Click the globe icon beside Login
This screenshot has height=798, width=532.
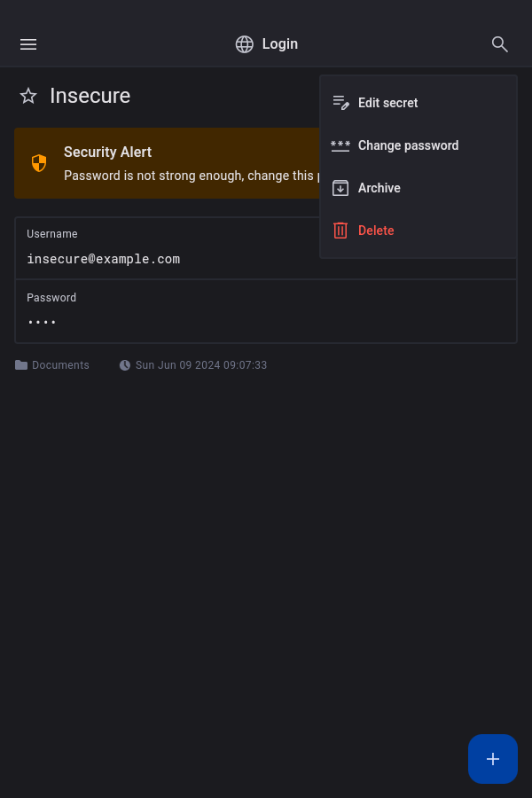coord(245,44)
